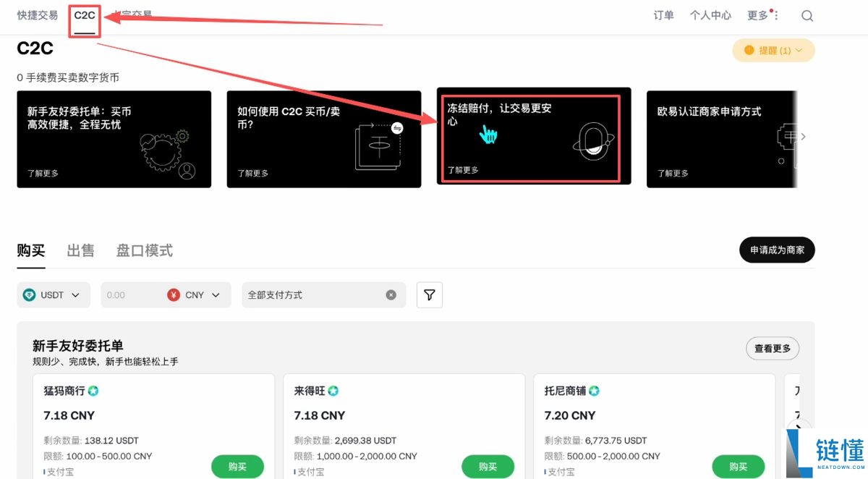
Task: Select the C2C tab in top navigation
Action: coord(84,15)
